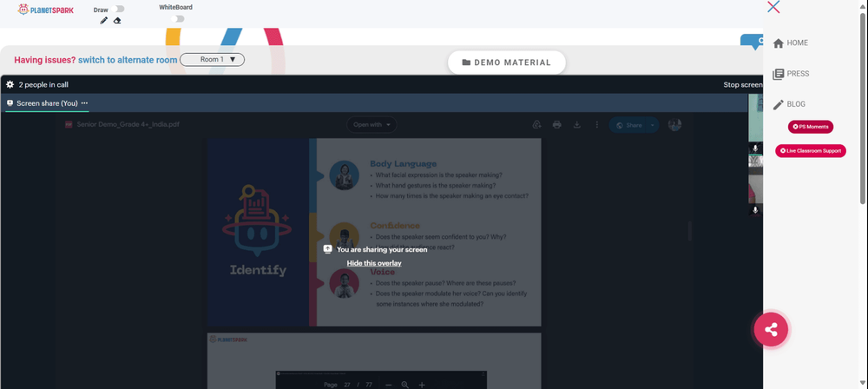
Task: Toggle the Draw switch
Action: (117, 9)
